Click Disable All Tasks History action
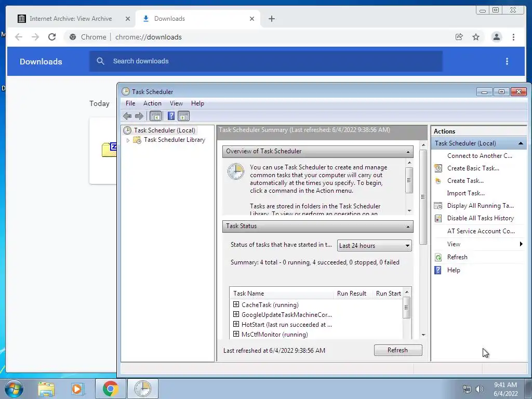Viewport: 532px width, 399px height. [480, 218]
